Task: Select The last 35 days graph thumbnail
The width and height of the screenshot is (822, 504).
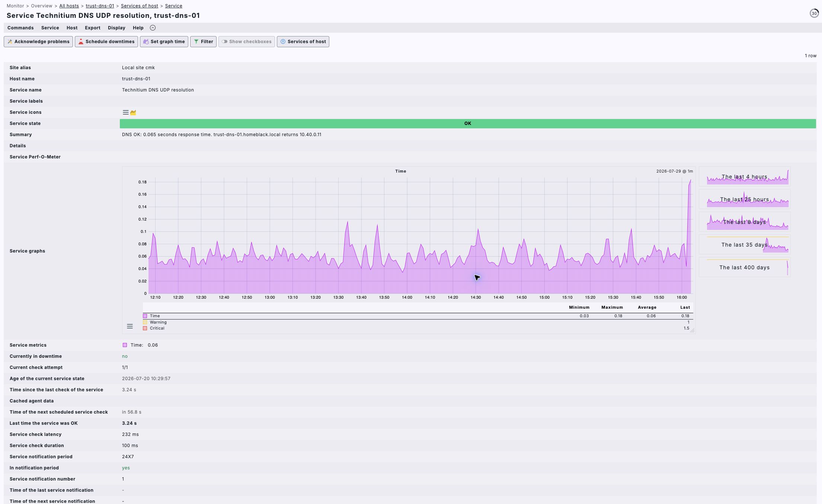Action: pyautogui.click(x=745, y=244)
